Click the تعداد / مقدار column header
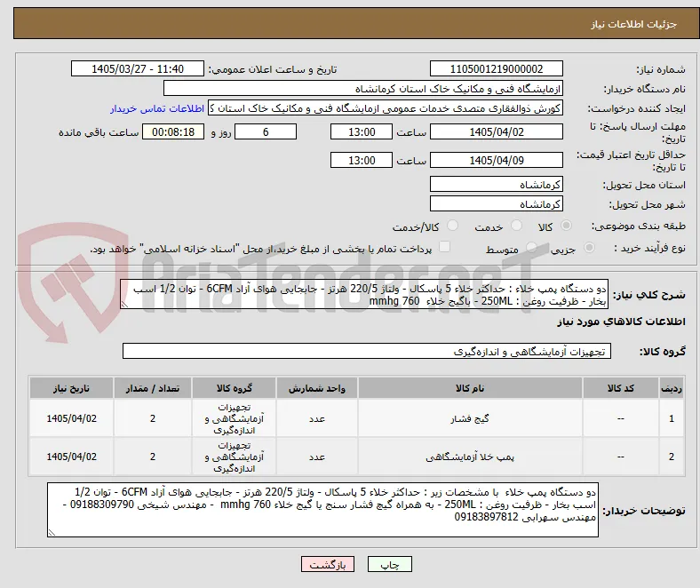This screenshot has height=588, width=700. [153, 388]
